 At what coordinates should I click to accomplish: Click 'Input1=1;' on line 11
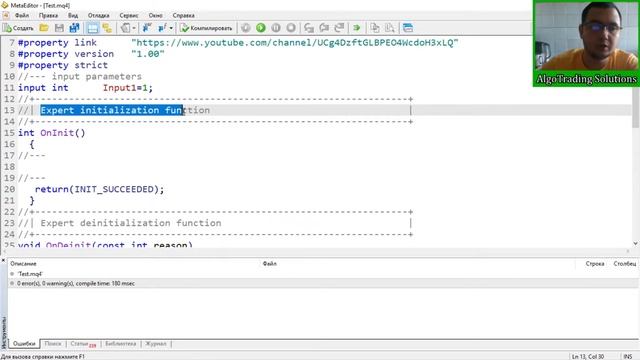(128, 88)
